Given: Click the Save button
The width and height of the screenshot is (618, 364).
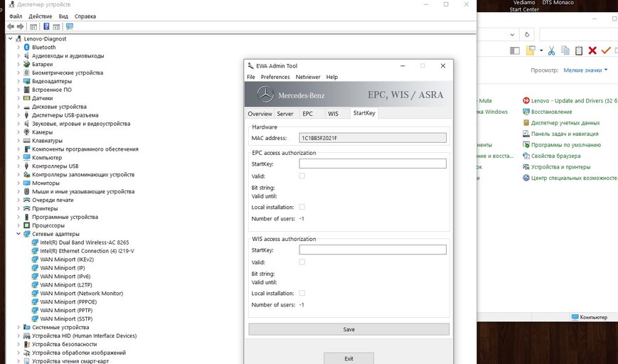Looking at the screenshot, I should coord(348,329).
